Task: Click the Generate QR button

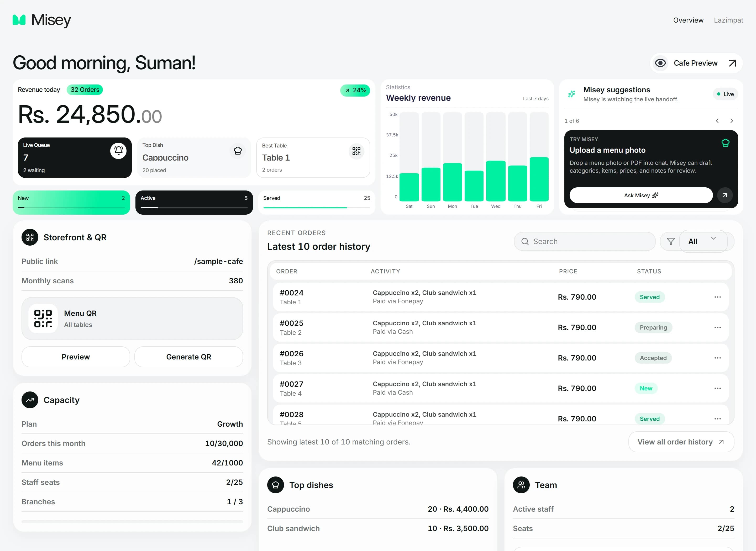Action: point(188,357)
